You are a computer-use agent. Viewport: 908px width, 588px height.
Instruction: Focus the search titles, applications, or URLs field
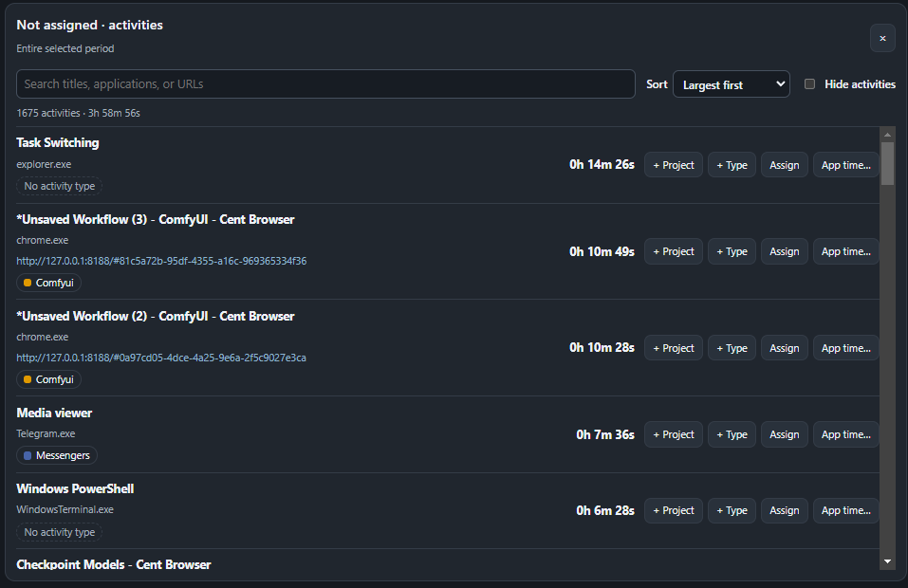click(325, 83)
